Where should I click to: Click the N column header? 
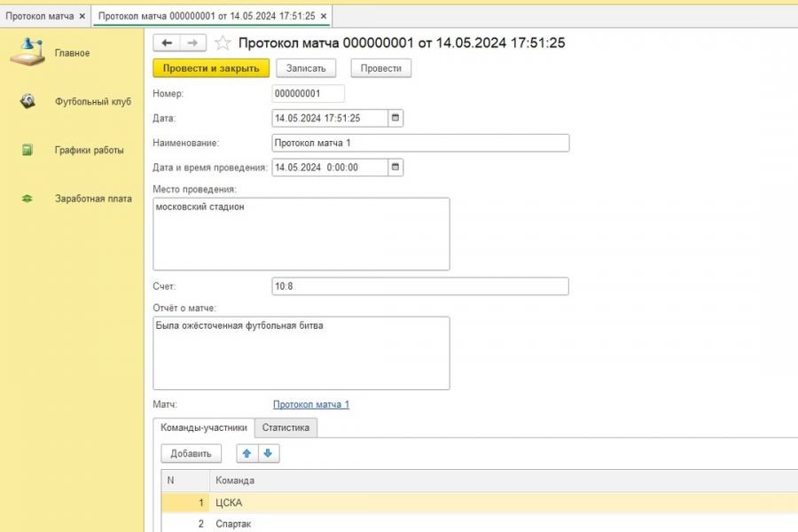click(185, 481)
